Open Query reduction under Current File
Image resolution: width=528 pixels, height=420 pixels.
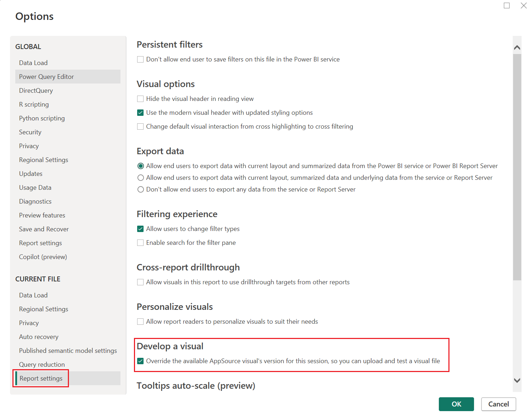[42, 364]
